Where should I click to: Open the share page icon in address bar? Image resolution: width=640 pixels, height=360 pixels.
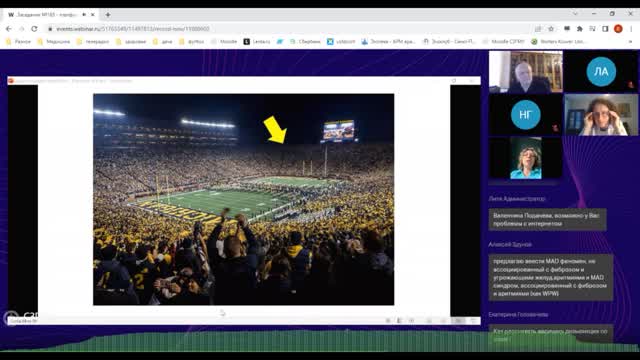coord(538,29)
